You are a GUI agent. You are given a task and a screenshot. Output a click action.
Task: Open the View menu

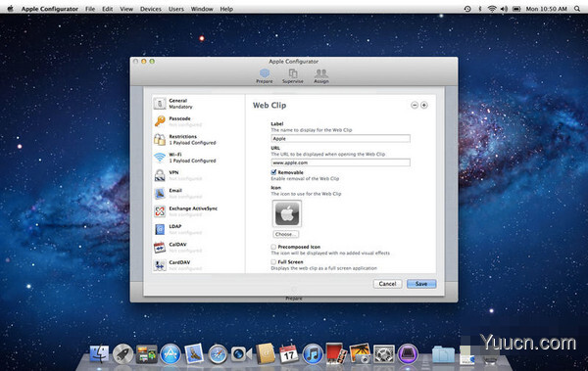126,9
